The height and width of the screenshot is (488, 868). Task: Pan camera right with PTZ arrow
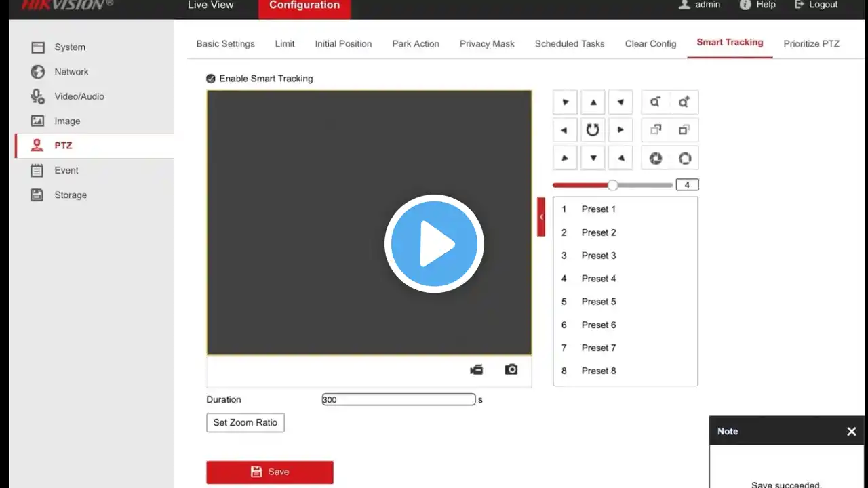pyautogui.click(x=620, y=130)
